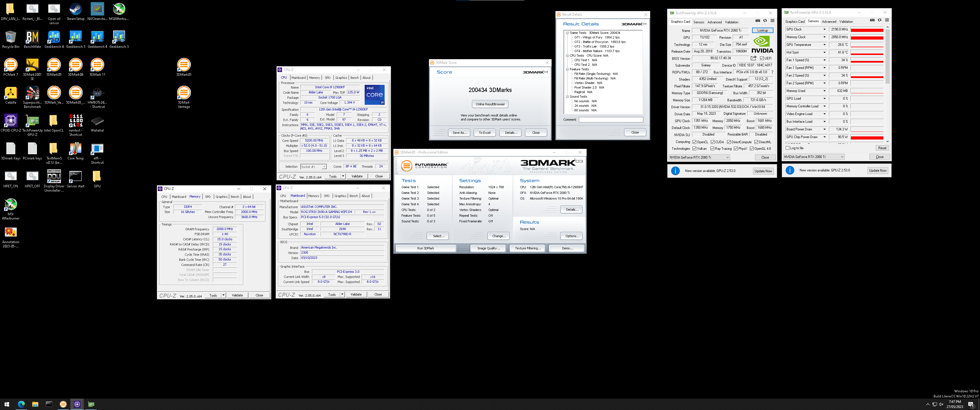This screenshot has width=980, height=410.
Task: Enable the Log to file checkbox
Action: 787,148
